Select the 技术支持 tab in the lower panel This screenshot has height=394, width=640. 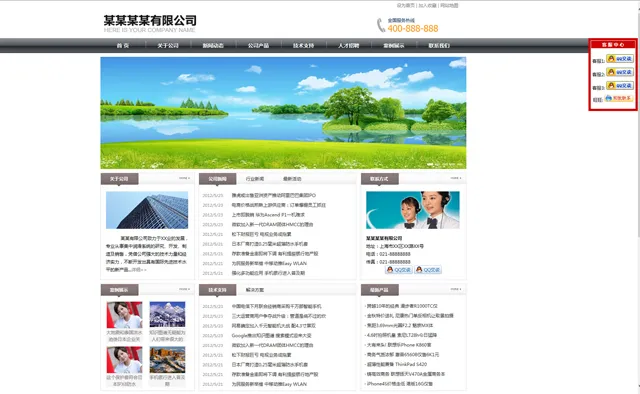218,290
